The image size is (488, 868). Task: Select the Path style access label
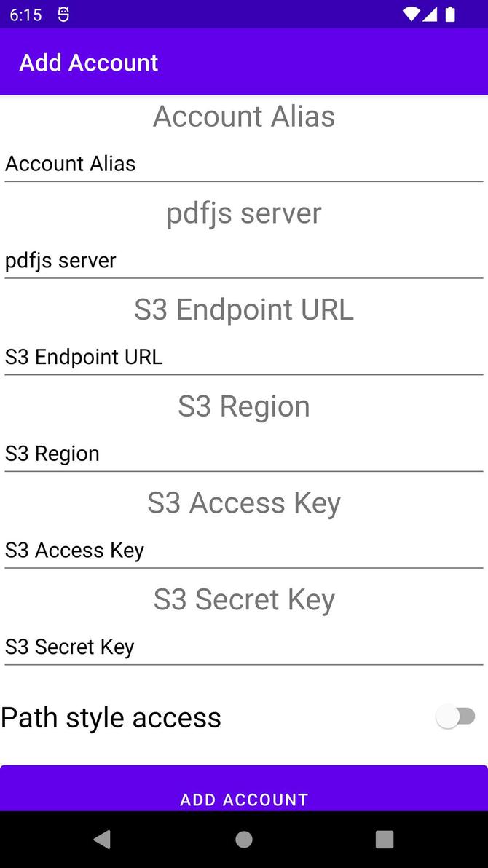tap(111, 717)
